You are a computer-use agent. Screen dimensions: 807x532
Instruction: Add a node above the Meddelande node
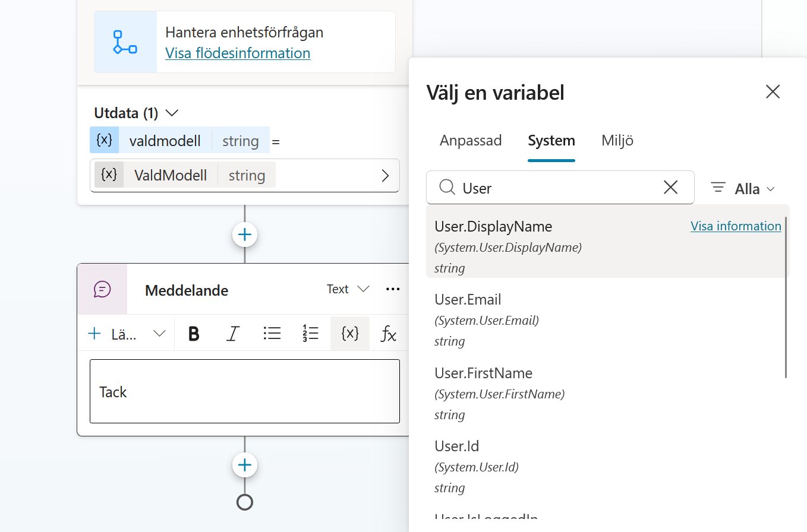[x=245, y=235]
